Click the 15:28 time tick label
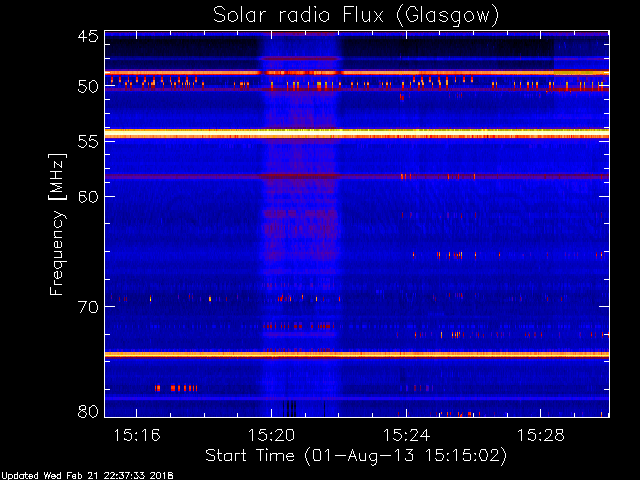The height and width of the screenshot is (480, 640). (541, 435)
